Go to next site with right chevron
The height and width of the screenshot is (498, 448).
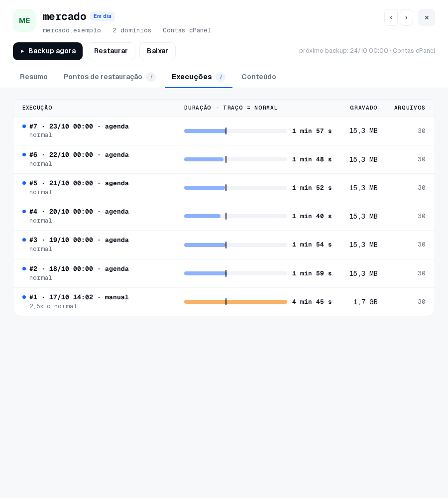pos(406,17)
